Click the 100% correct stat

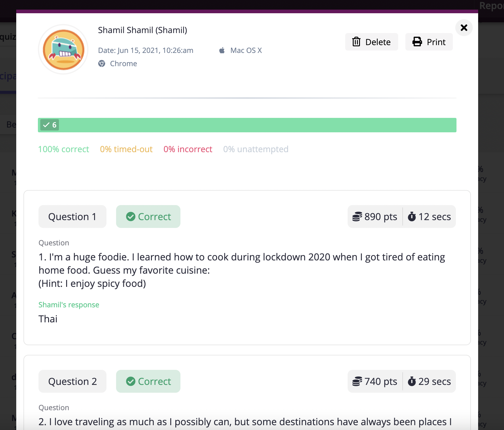click(x=64, y=149)
